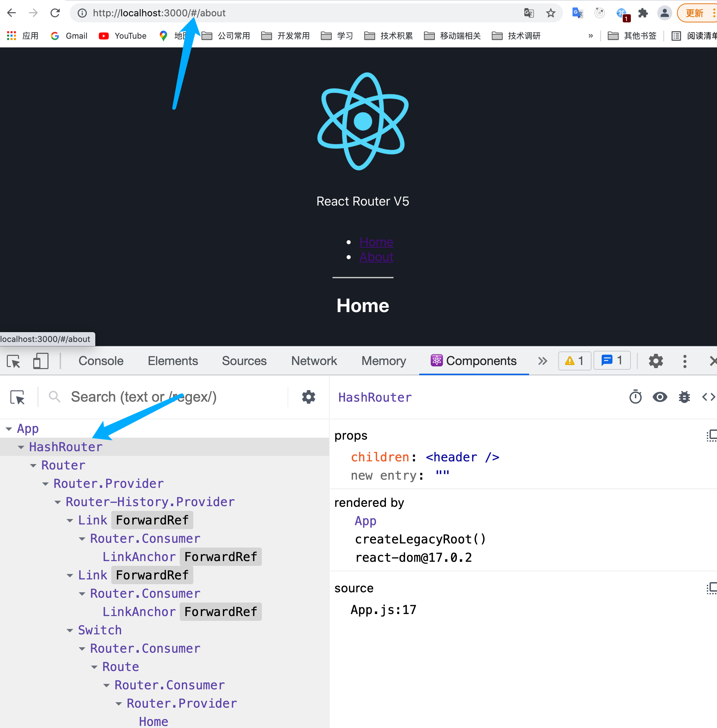Activate DevTools inspect element icon
717x728 pixels.
pos(14,361)
